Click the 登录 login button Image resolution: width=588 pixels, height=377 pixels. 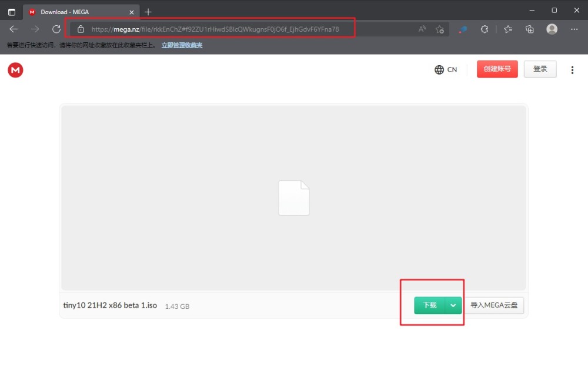[x=540, y=69]
